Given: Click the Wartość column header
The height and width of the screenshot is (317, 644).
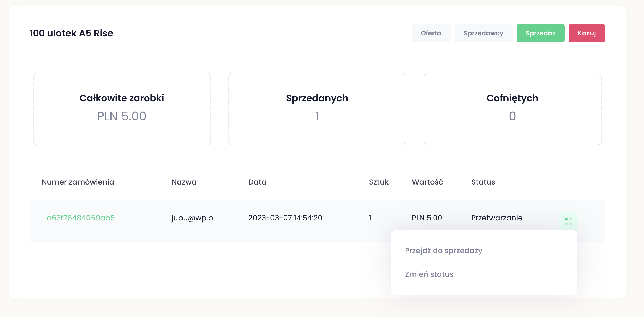Looking at the screenshot, I should click(x=427, y=182).
